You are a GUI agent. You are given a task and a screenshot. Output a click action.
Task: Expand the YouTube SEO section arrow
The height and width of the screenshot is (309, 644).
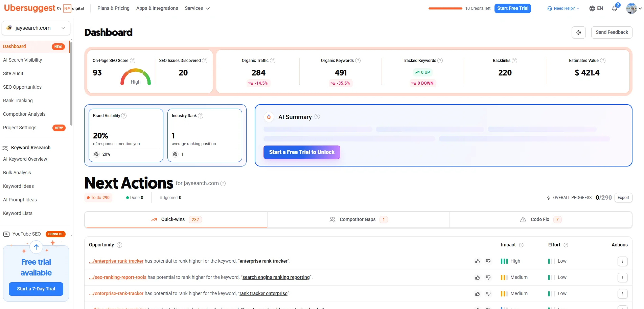point(71,235)
